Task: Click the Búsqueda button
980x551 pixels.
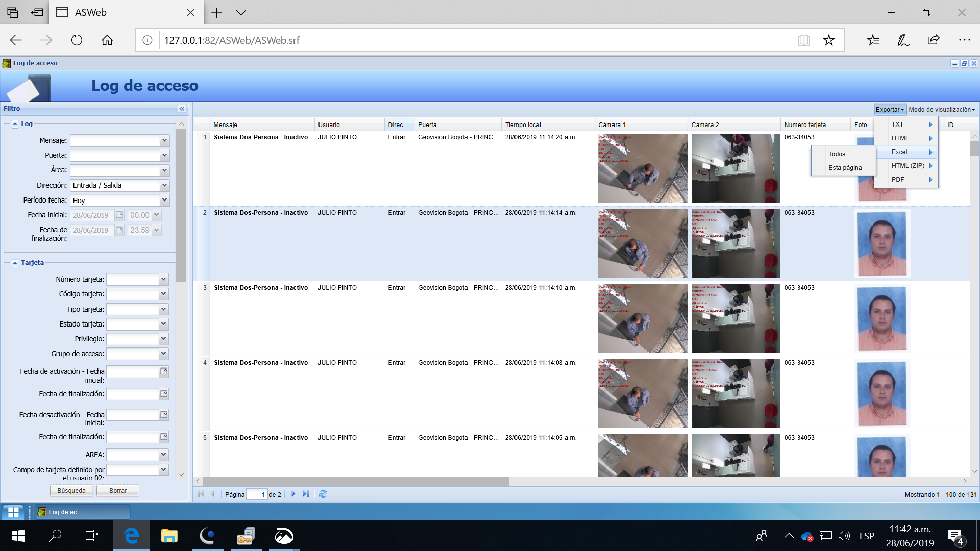Action: 71,490
